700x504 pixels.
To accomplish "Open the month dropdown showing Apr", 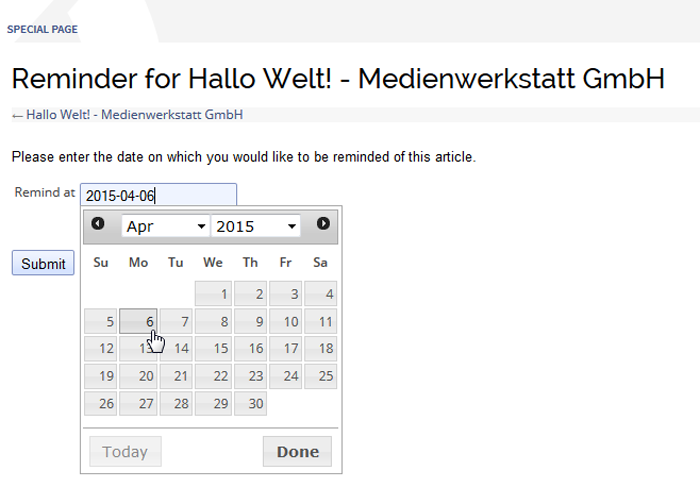I will pos(165,227).
